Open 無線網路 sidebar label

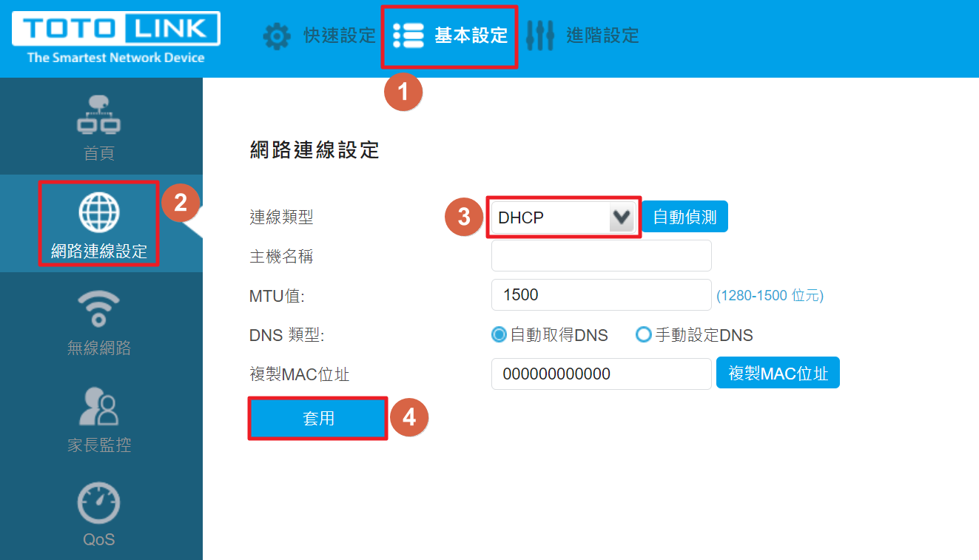pyautogui.click(x=99, y=348)
